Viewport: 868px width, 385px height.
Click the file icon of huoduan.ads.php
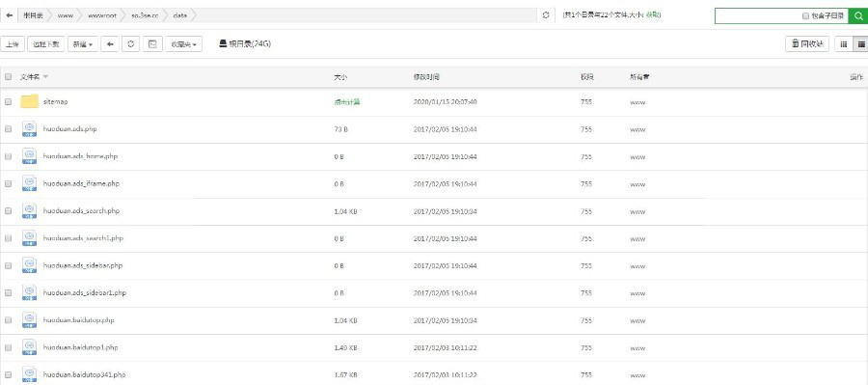[29, 128]
